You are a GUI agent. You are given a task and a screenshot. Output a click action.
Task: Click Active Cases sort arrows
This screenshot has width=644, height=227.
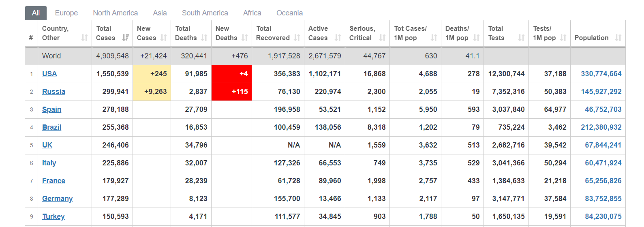(338, 38)
